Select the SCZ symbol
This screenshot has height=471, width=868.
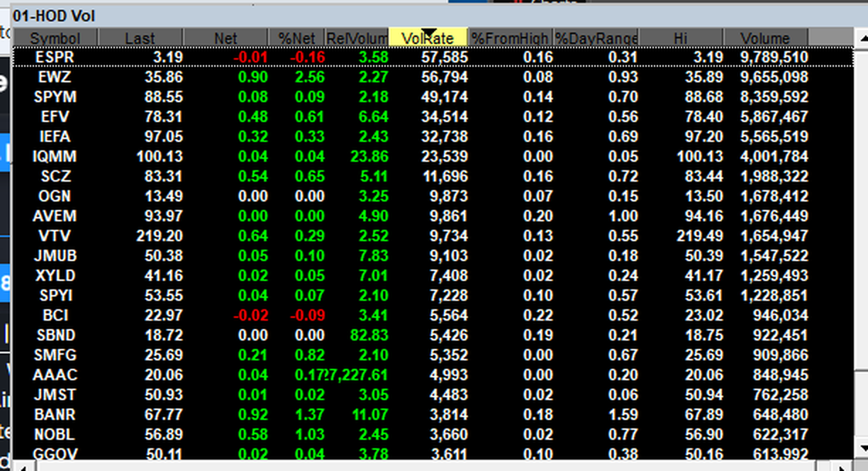[55, 176]
